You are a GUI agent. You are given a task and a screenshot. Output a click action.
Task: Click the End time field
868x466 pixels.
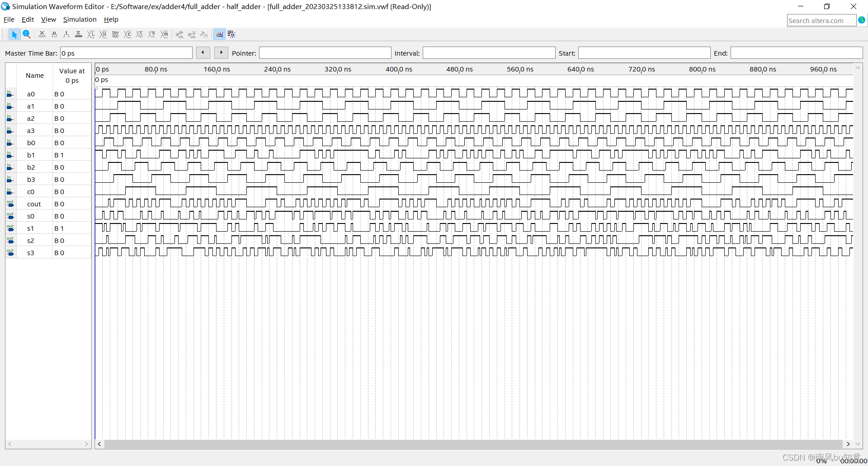pyautogui.click(x=797, y=53)
